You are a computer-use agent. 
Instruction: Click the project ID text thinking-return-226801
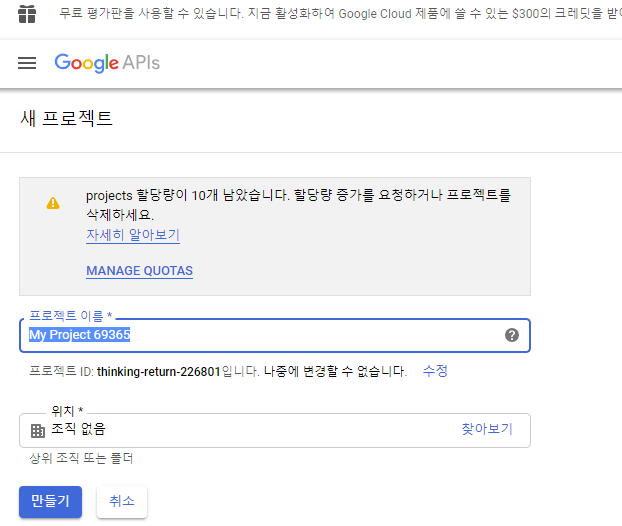(159, 372)
